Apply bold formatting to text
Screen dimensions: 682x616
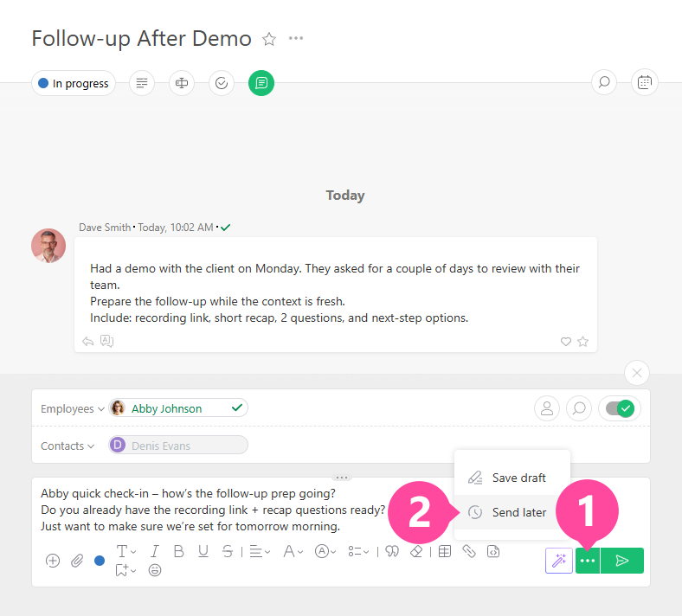tap(178, 551)
